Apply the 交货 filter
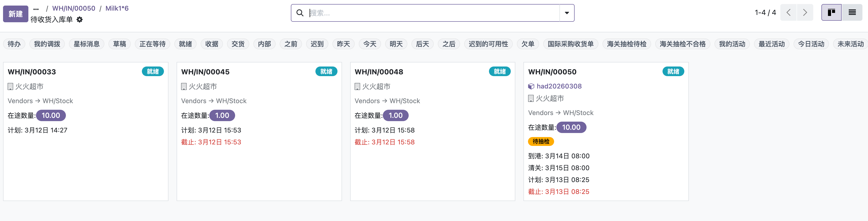This screenshot has width=868, height=221. (238, 44)
